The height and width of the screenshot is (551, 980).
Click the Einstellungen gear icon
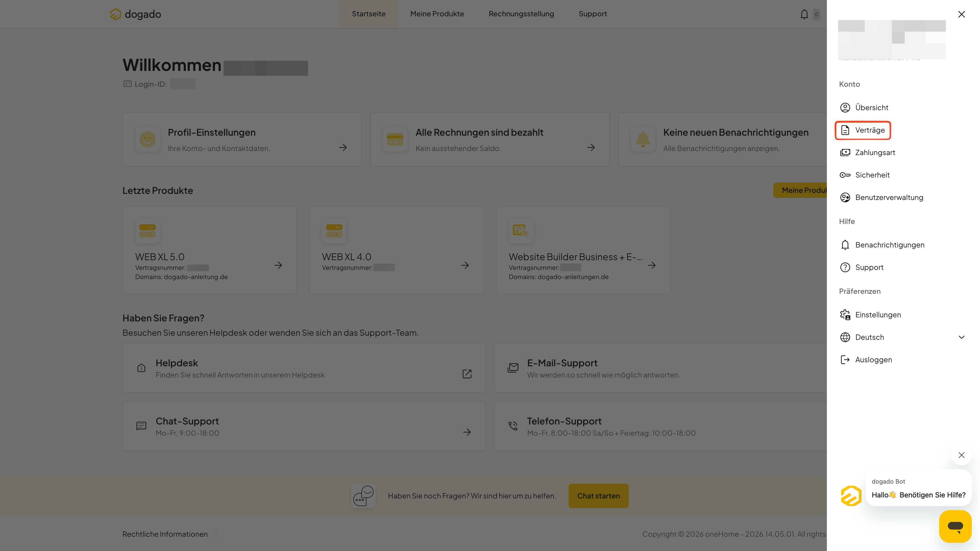pyautogui.click(x=845, y=315)
